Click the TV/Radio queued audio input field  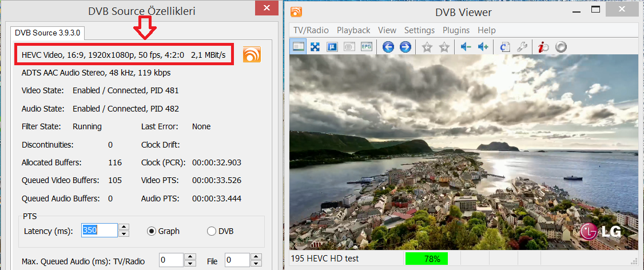[171, 260]
